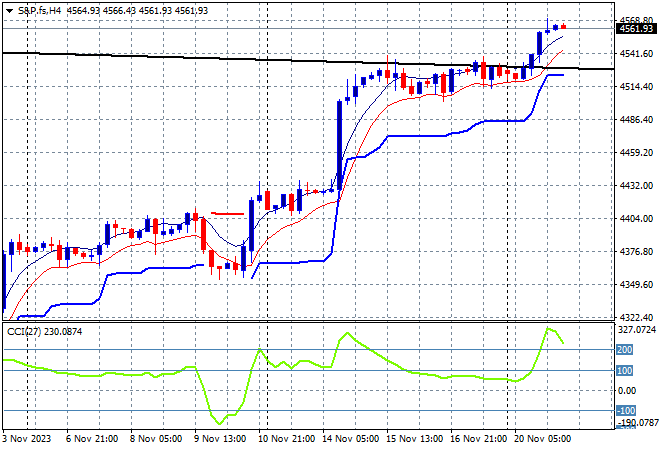Click the 15 Nov 13:00 time label
The image size is (660, 450).
click(414, 439)
